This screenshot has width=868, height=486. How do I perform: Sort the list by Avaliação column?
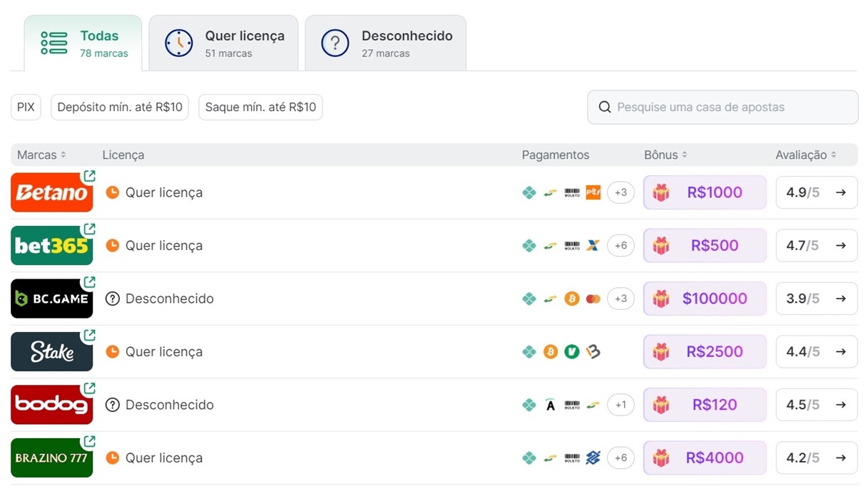coord(805,155)
